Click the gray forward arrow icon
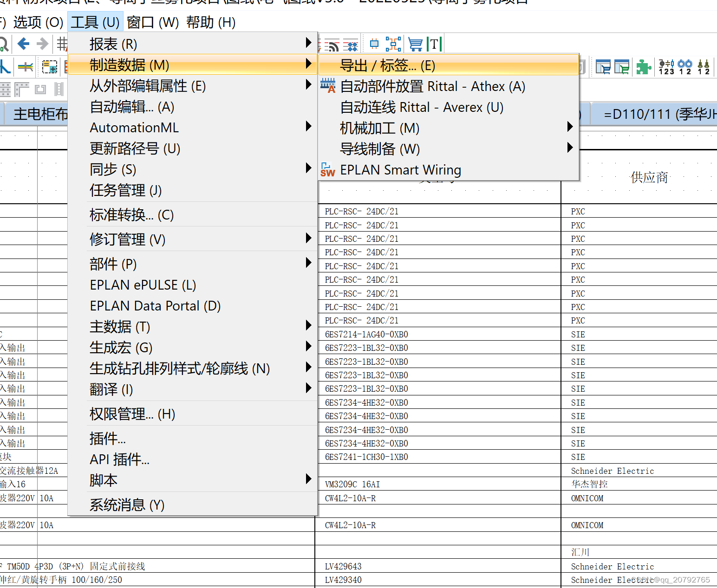This screenshot has width=717, height=588. pyautogui.click(x=42, y=44)
